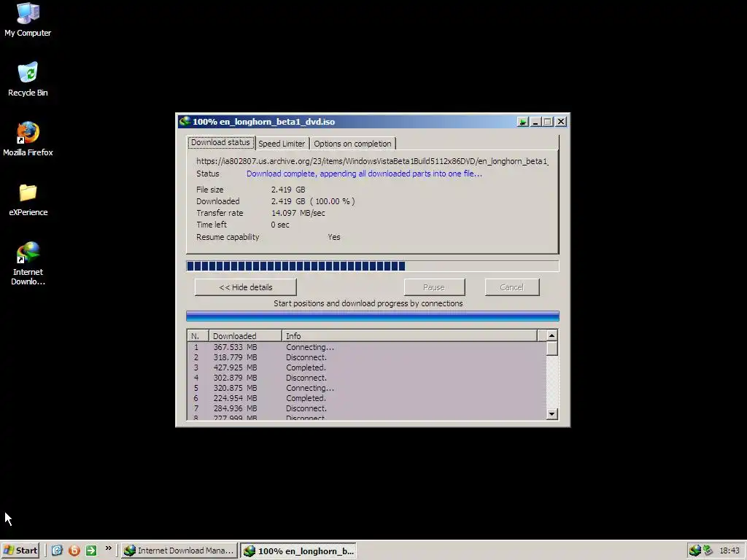Select connection 5 row with 320.875 MB

click(367, 388)
